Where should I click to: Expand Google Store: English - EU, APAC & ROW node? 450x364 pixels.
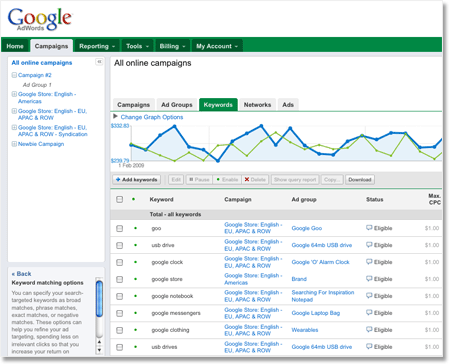click(14, 111)
